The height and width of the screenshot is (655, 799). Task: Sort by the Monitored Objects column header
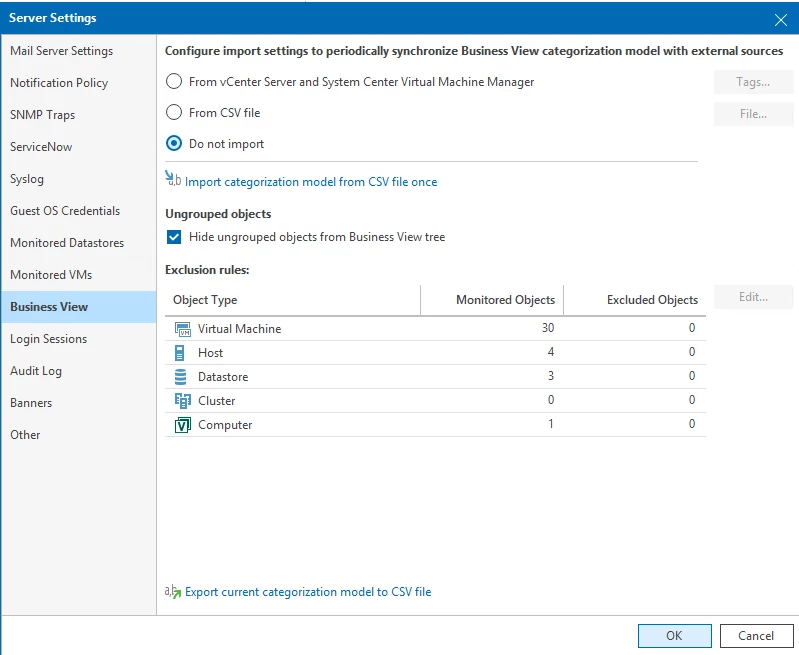point(505,300)
